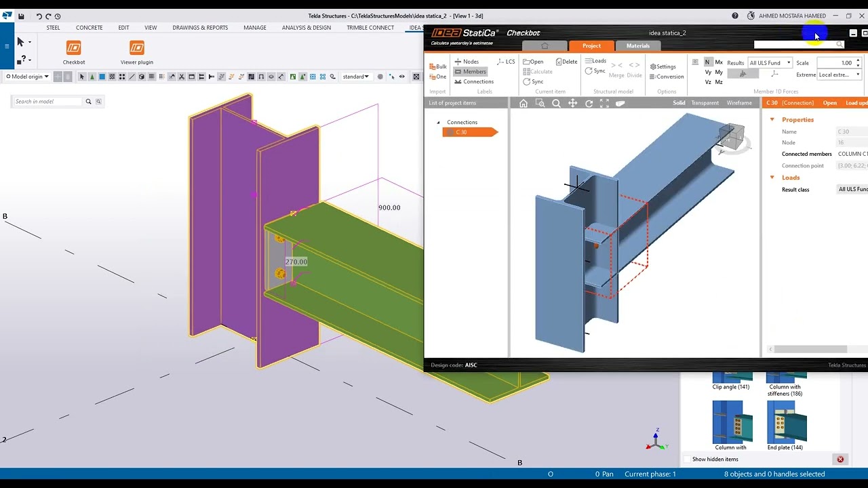This screenshot has width=868, height=488.
Task: Open Result class All ULS Fund dropdown
Action: point(852,189)
